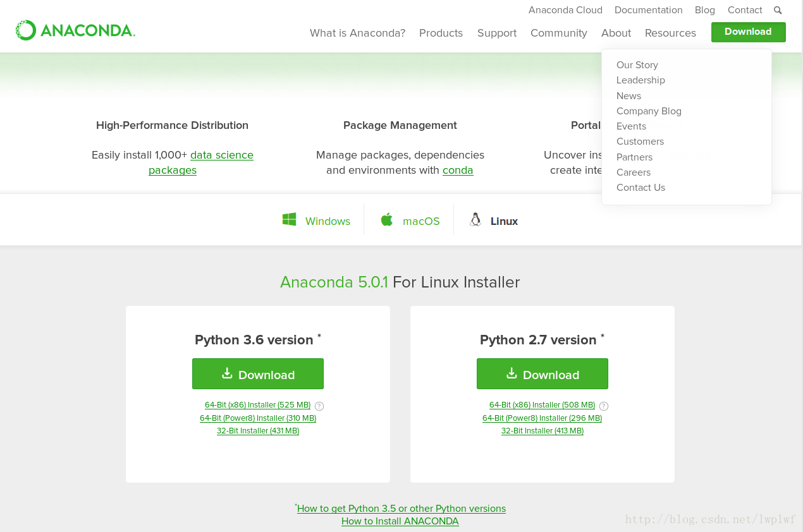Open the Support menu
This screenshot has width=803, height=532.
pyautogui.click(x=497, y=33)
